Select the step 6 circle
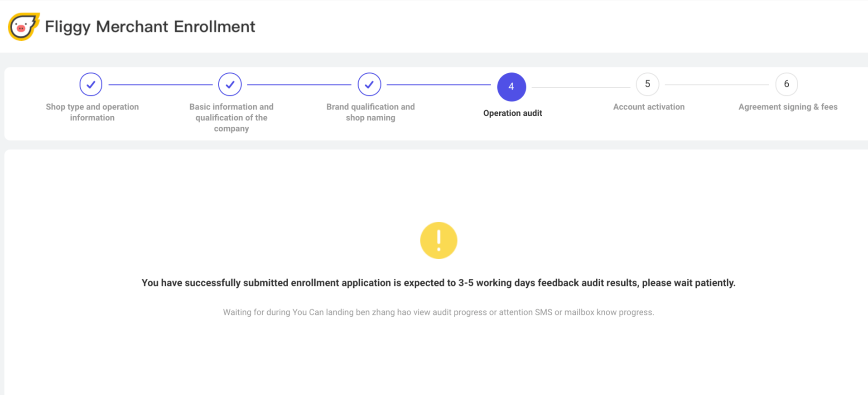868x395 pixels. (786, 84)
